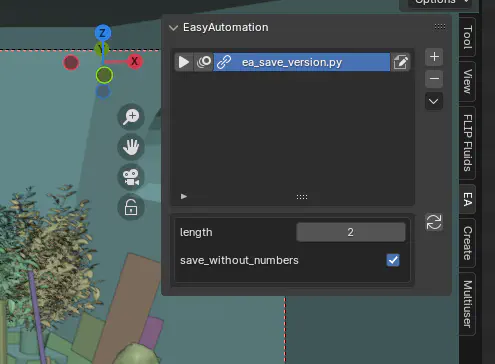
Task: Click the Z axis on navigation gizmo
Action: click(x=103, y=33)
